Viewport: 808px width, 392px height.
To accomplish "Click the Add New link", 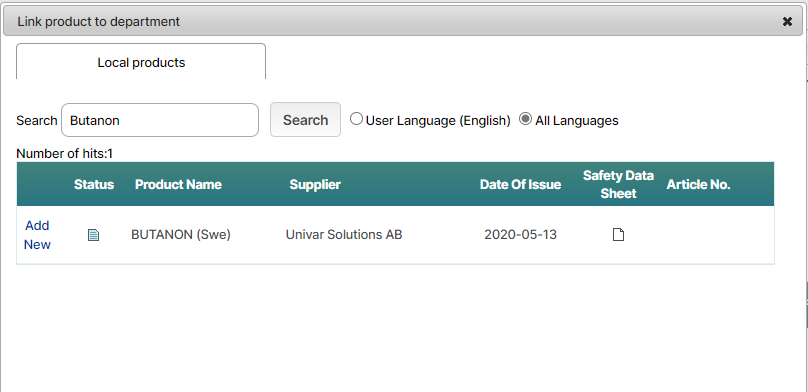I will coord(38,235).
